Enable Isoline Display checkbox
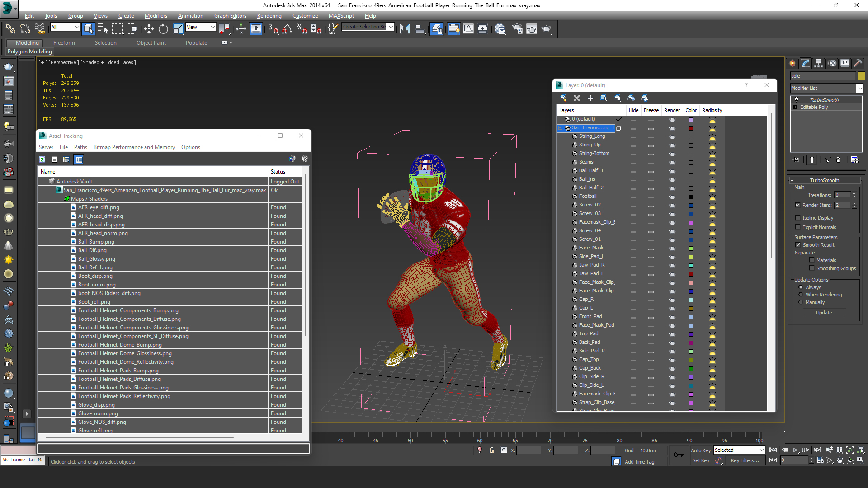Screen dimensions: 868x488 (x=798, y=218)
